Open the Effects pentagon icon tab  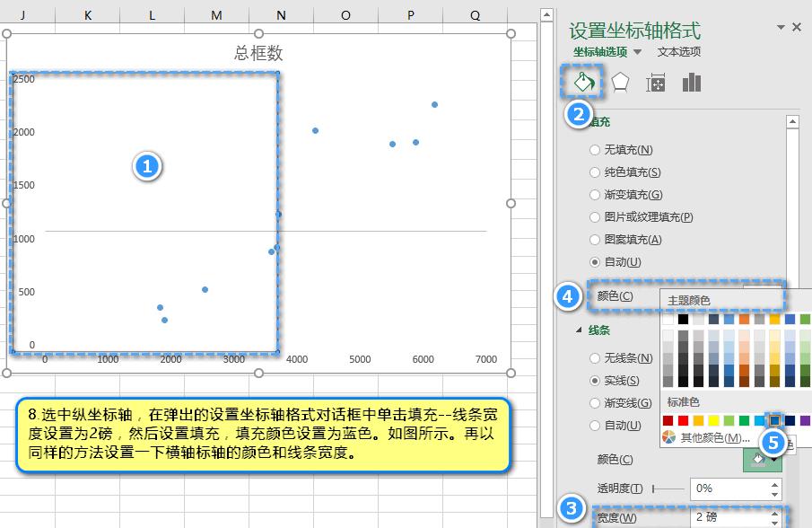pyautogui.click(x=620, y=83)
